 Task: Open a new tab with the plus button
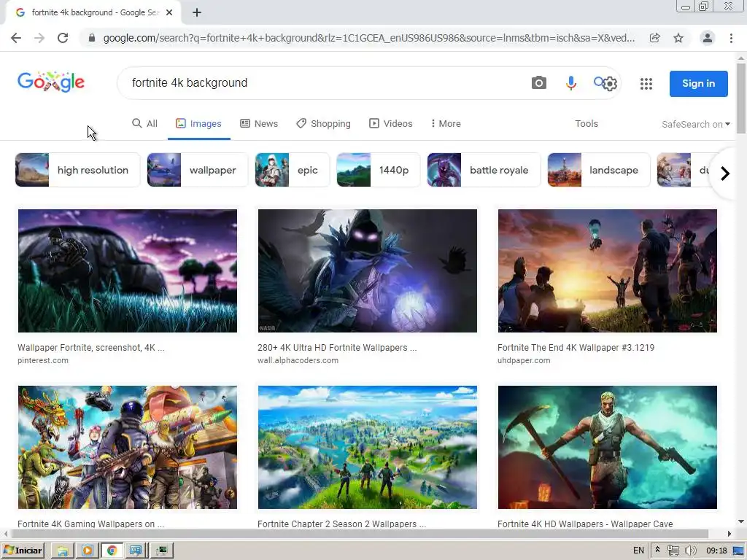[x=197, y=12]
